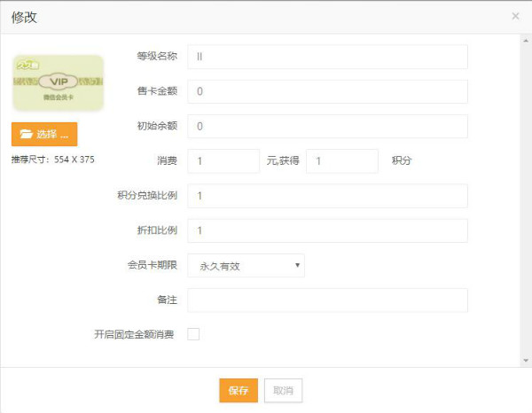Click the folder icon on the 选择 button
532x413 pixels.
[26, 135]
